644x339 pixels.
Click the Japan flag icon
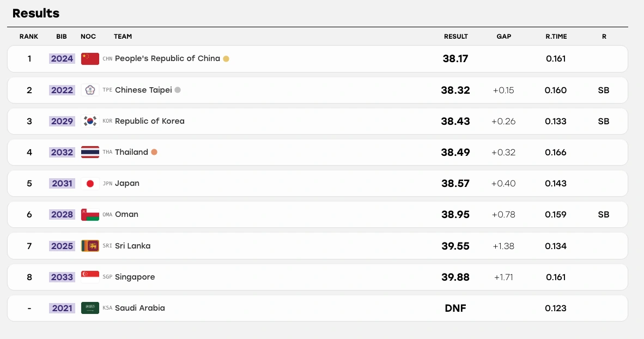point(90,183)
